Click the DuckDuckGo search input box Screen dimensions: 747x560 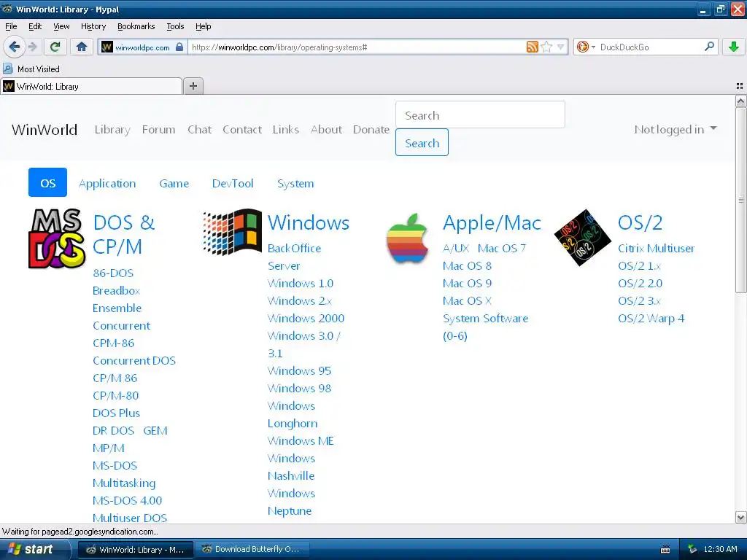pyautogui.click(x=650, y=47)
